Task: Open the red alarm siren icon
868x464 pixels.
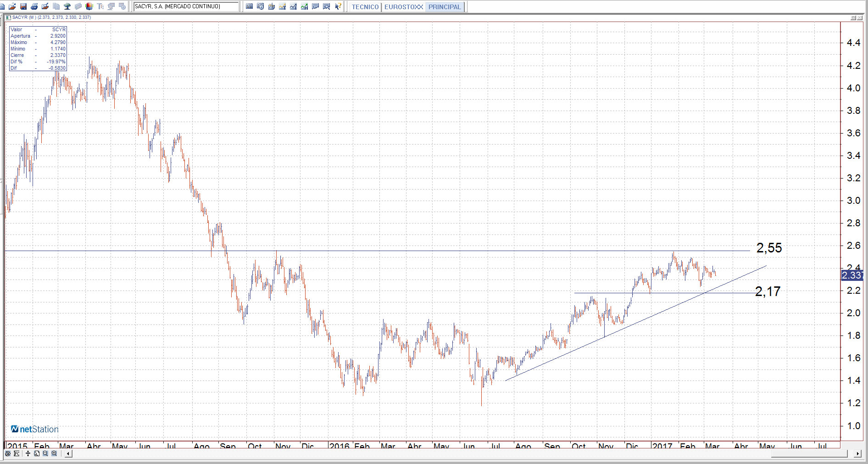Action: (89, 6)
